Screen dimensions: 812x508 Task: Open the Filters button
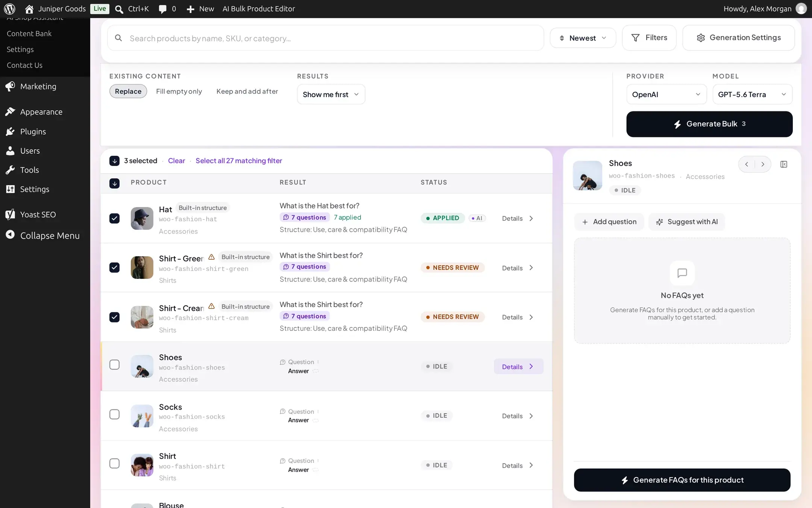coord(649,38)
